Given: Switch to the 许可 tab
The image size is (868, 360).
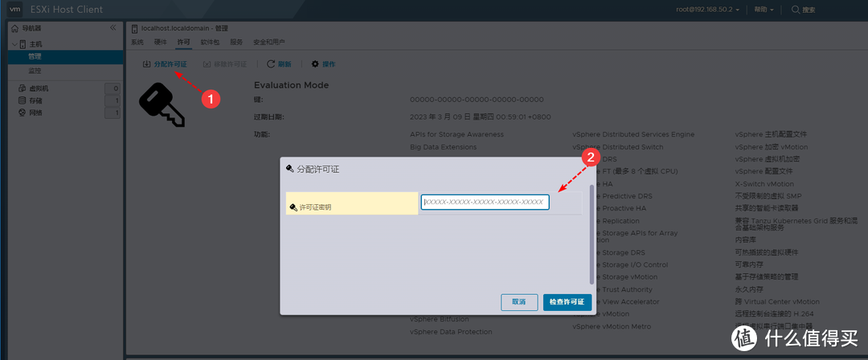Looking at the screenshot, I should pos(183,42).
